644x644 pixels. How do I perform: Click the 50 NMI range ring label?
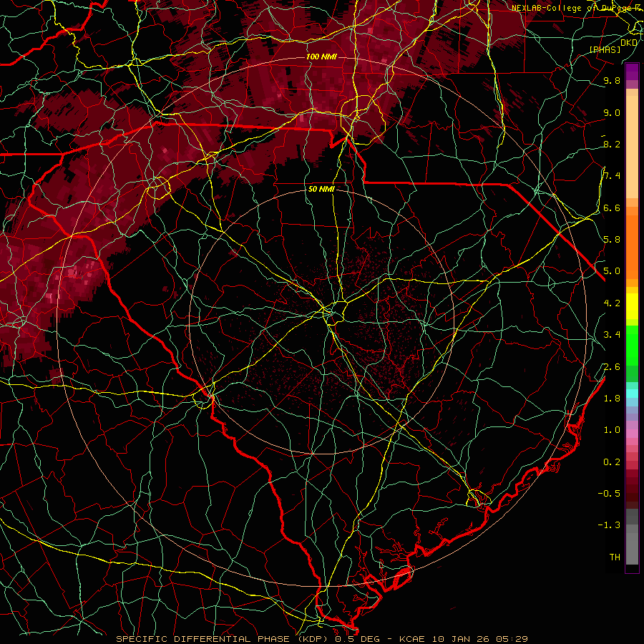point(321,189)
